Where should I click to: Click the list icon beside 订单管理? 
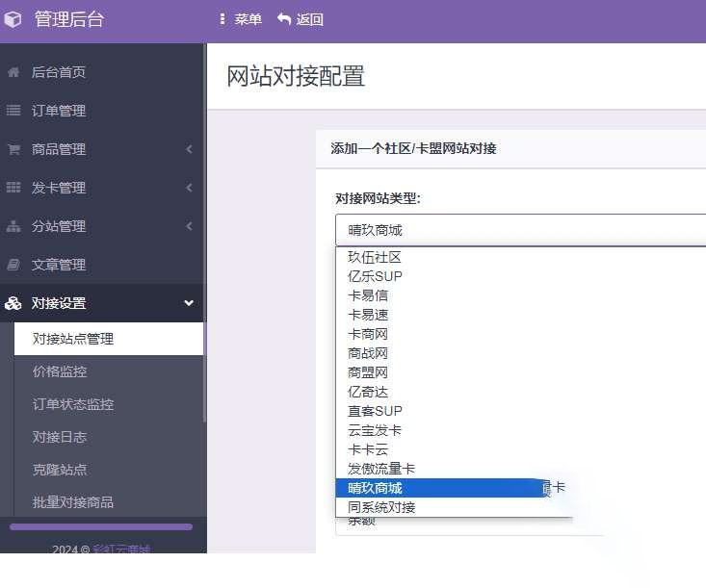pyautogui.click(x=13, y=111)
